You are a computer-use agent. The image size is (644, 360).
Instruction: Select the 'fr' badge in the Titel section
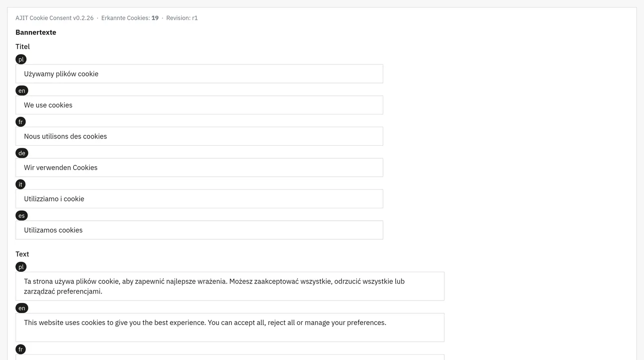tap(21, 122)
